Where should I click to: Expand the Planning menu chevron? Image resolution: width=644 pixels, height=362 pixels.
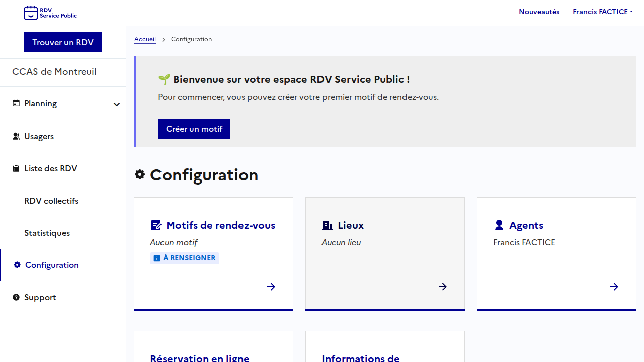coord(117,104)
